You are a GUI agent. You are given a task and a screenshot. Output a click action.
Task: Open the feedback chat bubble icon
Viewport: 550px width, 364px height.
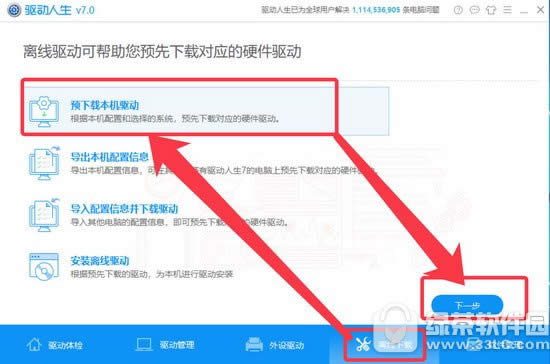pyautogui.click(x=474, y=10)
